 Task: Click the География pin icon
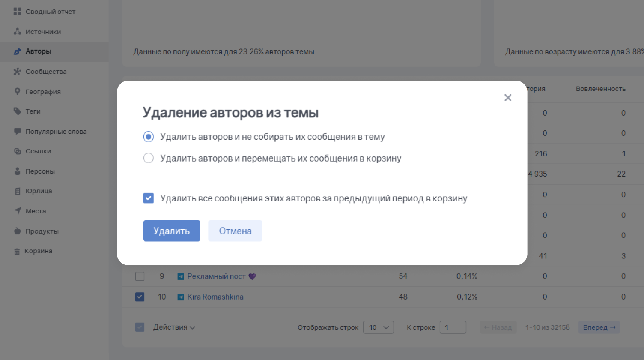click(17, 91)
